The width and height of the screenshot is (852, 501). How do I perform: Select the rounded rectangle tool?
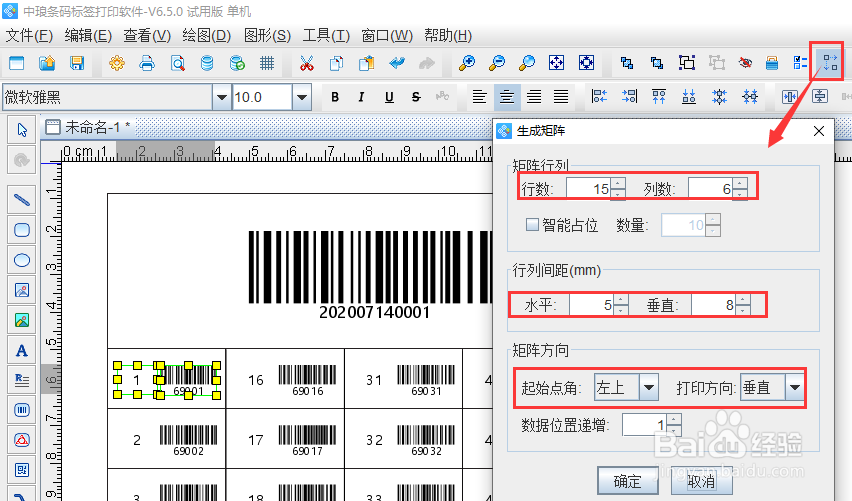coord(22,230)
